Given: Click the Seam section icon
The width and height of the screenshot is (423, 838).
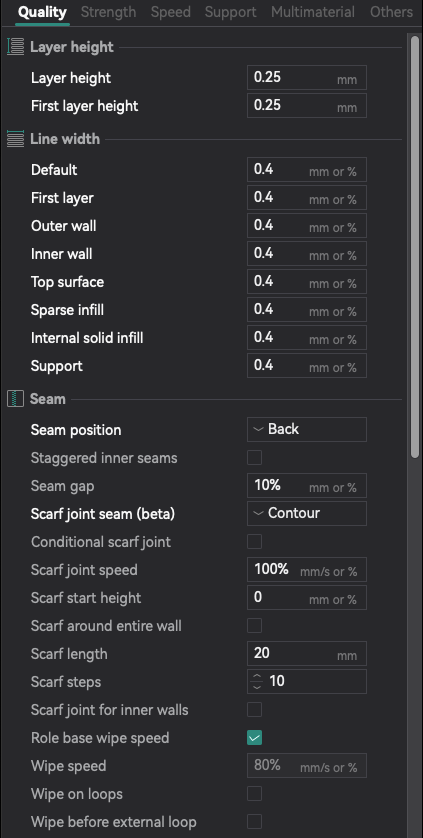Looking at the screenshot, I should [16, 399].
